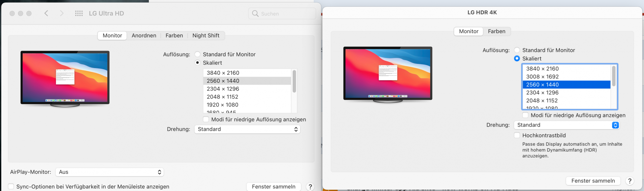Select 2560 × 1440 in LG Ultra HD list
644x191 pixels.
pos(247,81)
